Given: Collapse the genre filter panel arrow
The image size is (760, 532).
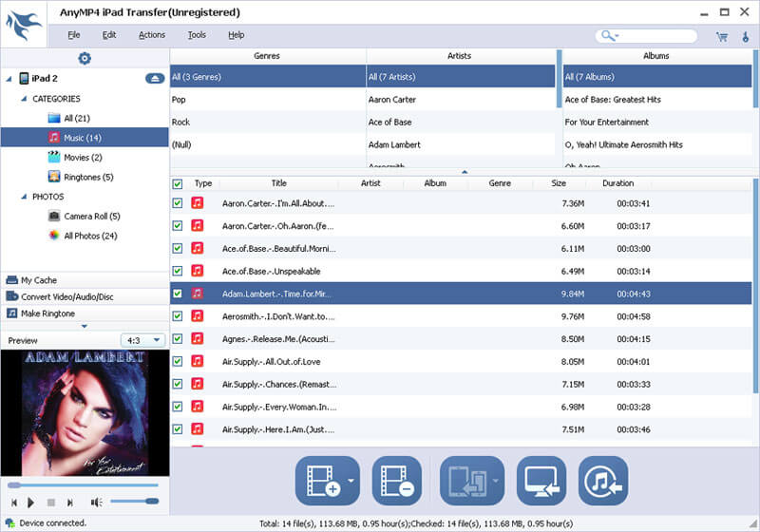Looking at the screenshot, I should (465, 172).
